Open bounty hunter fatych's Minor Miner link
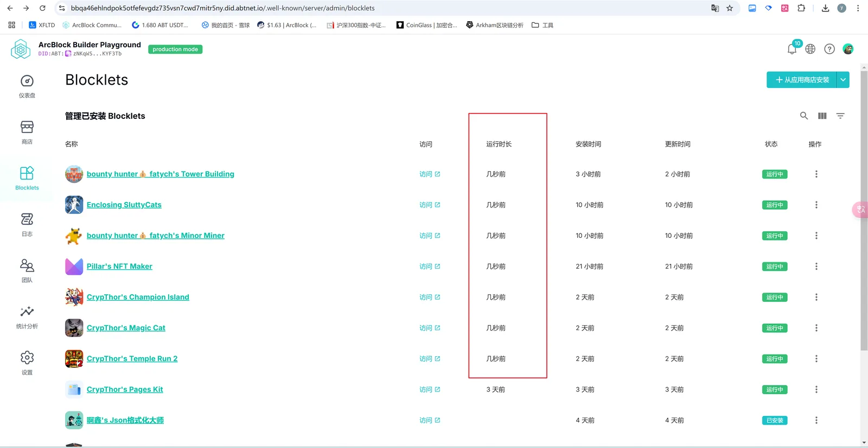This screenshot has width=868, height=448. click(156, 236)
